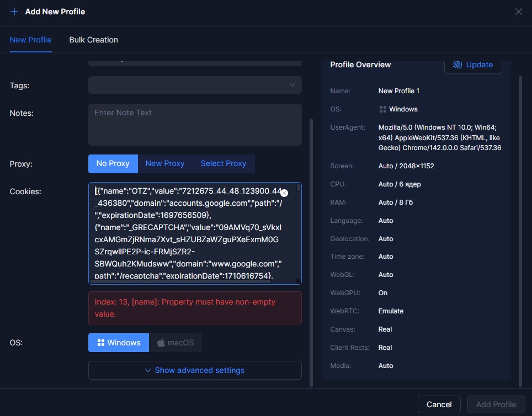Clear the Cookies field with the X icon

coord(284,193)
